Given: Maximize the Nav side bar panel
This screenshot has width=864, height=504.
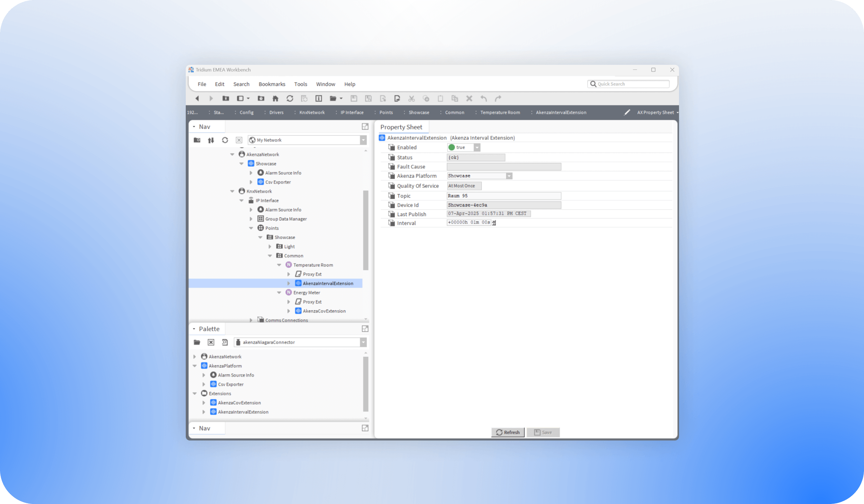Looking at the screenshot, I should (x=365, y=127).
